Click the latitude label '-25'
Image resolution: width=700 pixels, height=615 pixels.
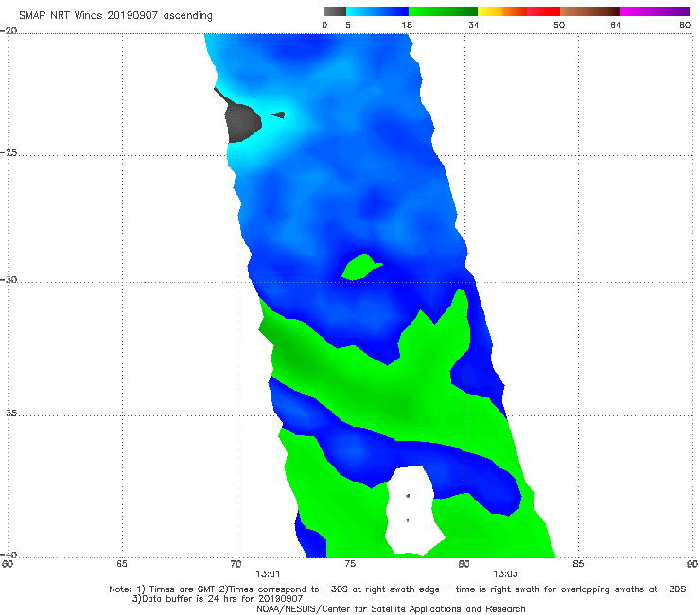[x=9, y=152]
